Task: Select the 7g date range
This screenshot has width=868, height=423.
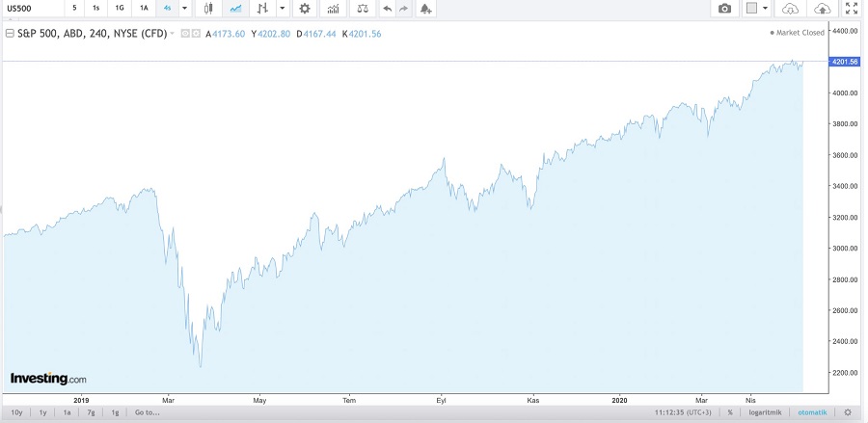Action: (92, 412)
